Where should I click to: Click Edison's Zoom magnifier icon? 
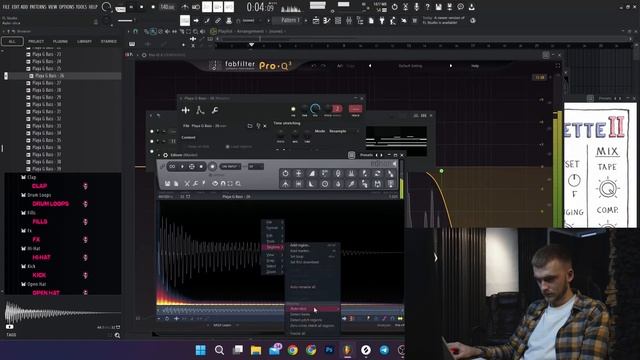[238, 184]
